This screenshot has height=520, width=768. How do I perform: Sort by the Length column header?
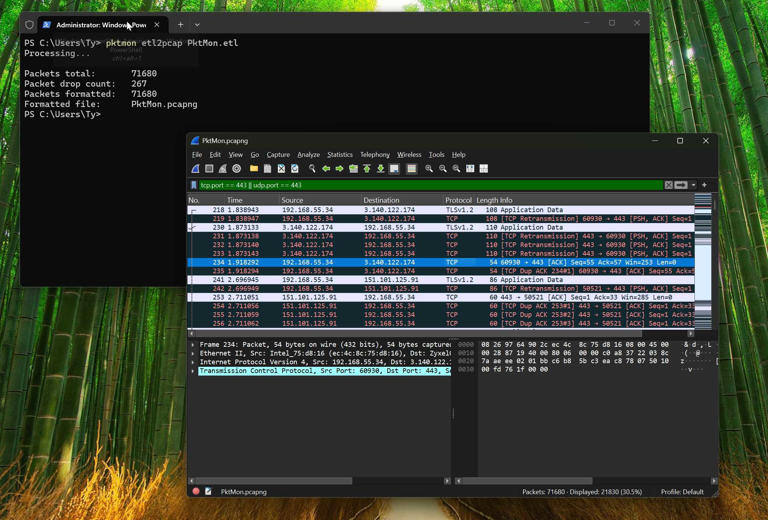pos(487,200)
